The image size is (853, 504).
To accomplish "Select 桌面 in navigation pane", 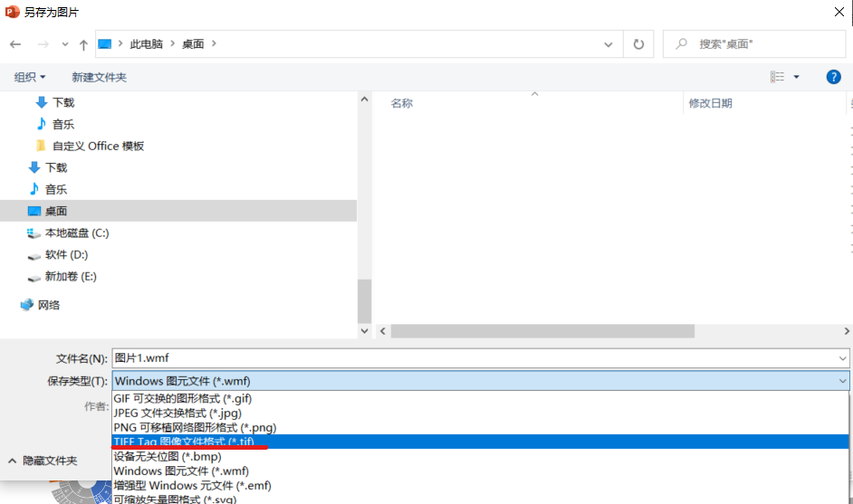I will [178, 211].
